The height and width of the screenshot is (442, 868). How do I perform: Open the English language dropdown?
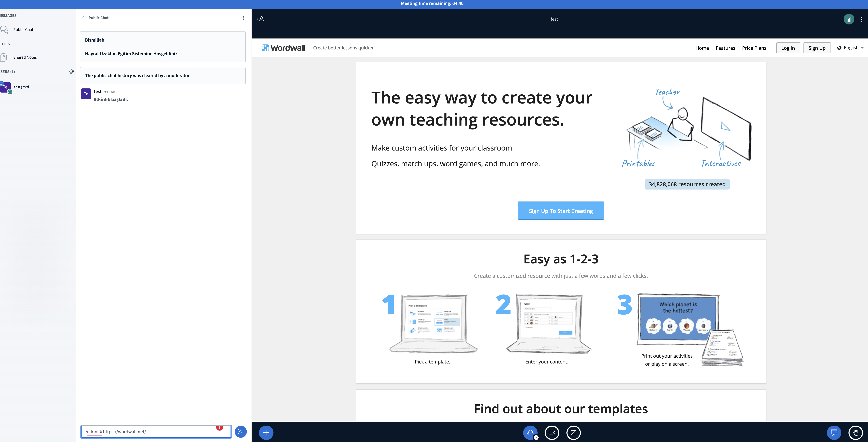point(851,48)
